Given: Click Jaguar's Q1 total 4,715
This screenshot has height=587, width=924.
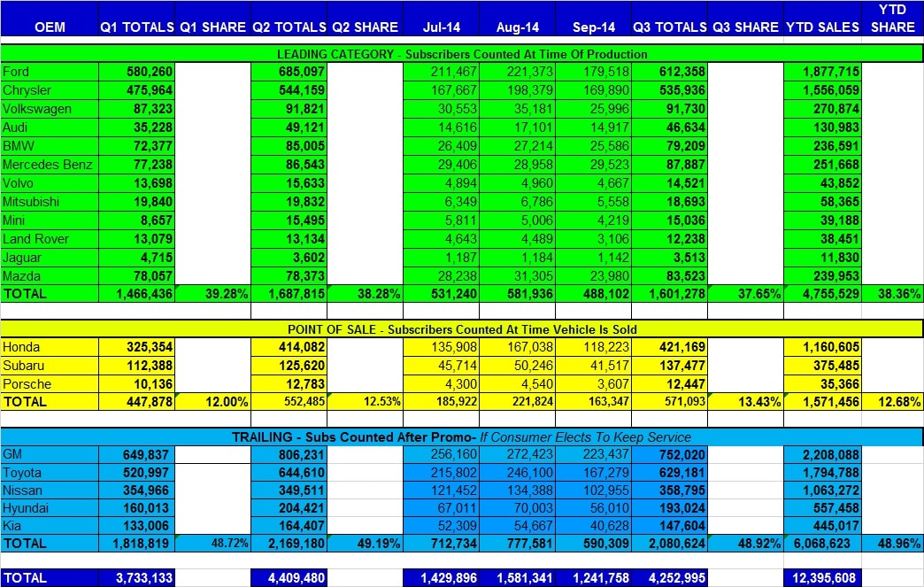Looking at the screenshot, I should click(x=136, y=258).
